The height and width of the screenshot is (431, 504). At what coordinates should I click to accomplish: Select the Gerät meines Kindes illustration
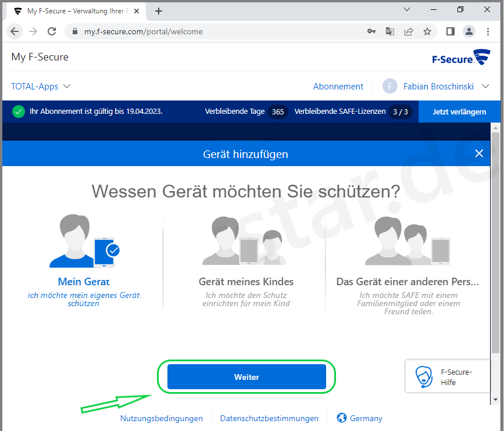(244, 241)
